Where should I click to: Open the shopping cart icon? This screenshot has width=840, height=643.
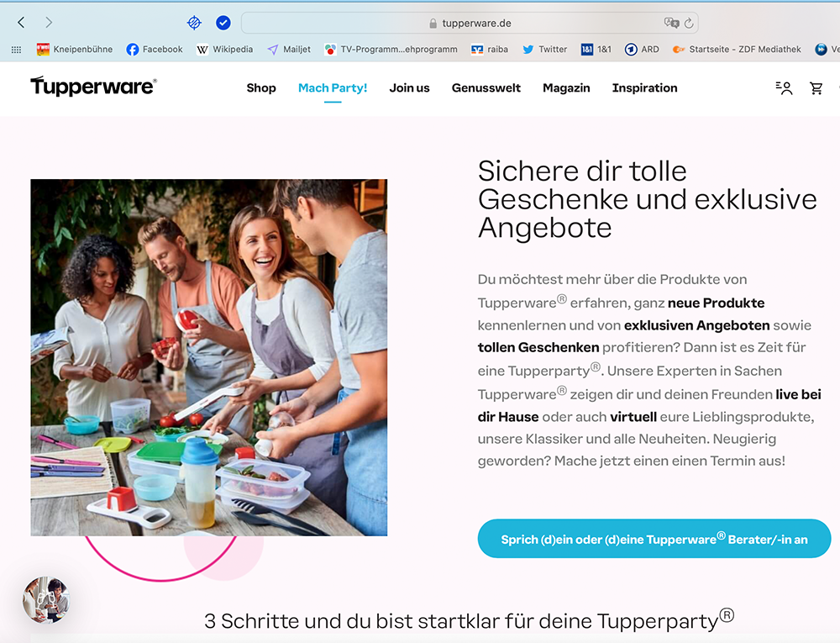pos(816,88)
